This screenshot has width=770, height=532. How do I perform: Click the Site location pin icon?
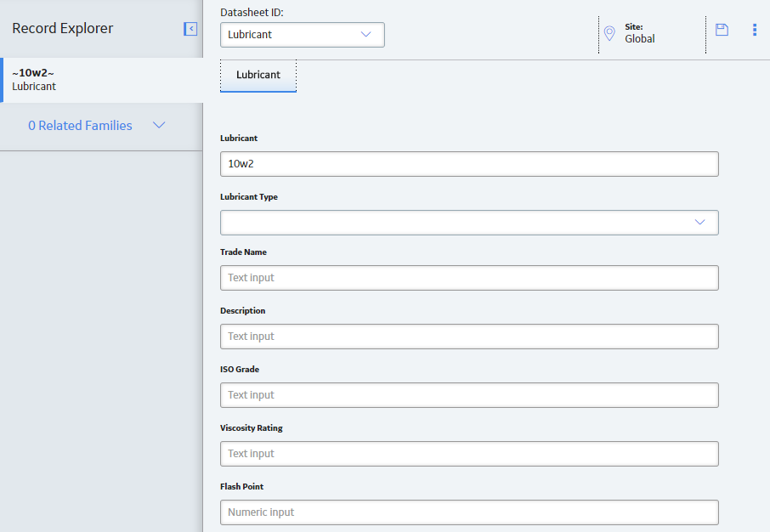[x=609, y=33]
